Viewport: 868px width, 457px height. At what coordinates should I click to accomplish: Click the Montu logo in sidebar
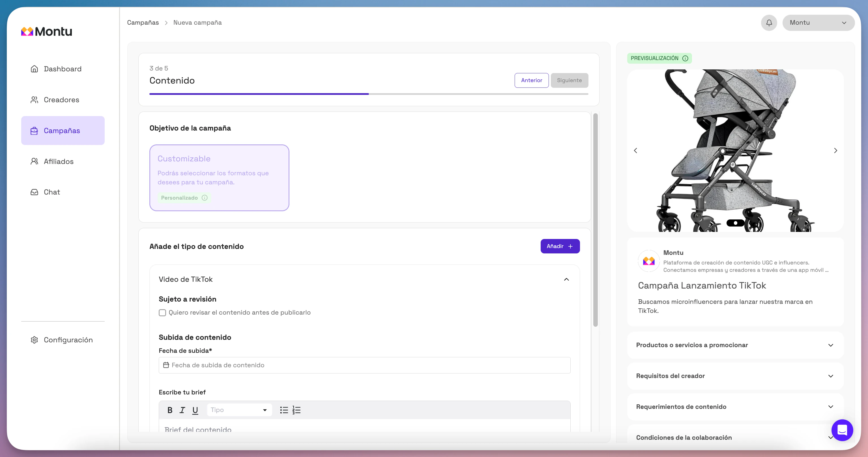click(46, 31)
